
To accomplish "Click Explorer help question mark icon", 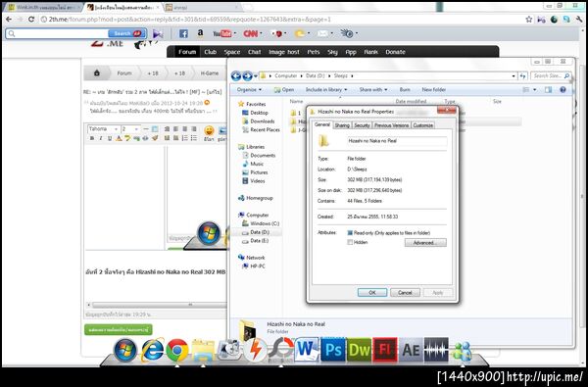I will point(563,89).
